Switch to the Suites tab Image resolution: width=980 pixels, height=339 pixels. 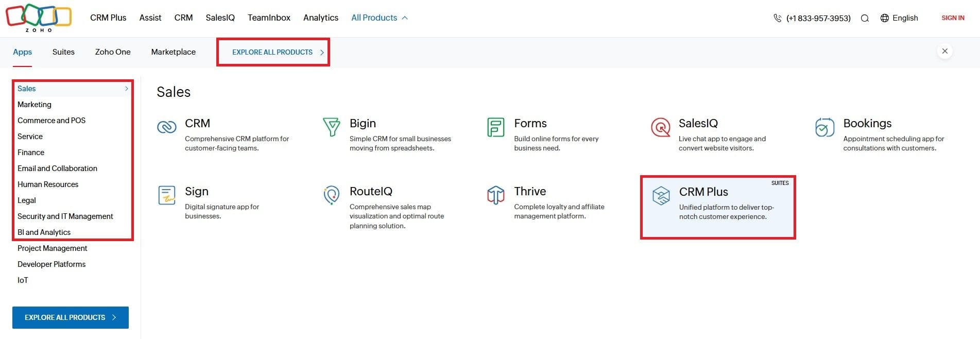click(63, 52)
